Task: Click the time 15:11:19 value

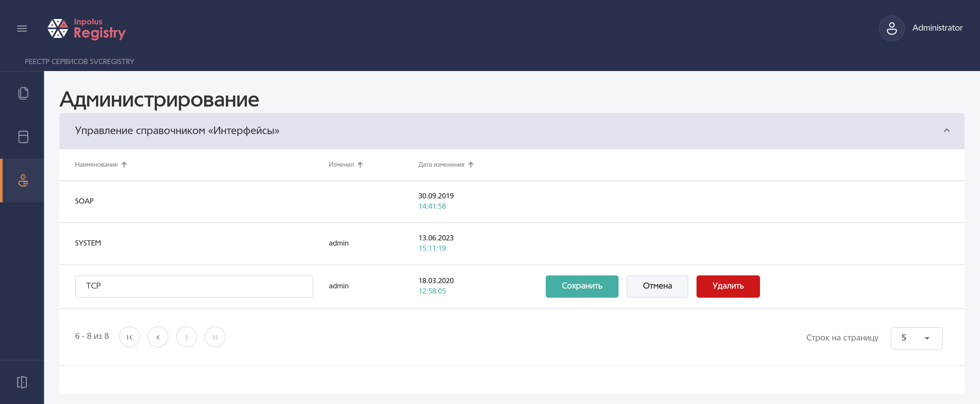Action: 432,248
